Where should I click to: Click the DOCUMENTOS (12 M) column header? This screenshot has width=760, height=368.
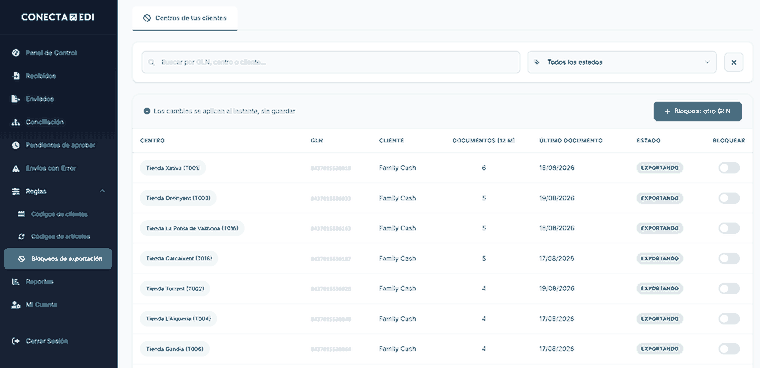pos(484,141)
